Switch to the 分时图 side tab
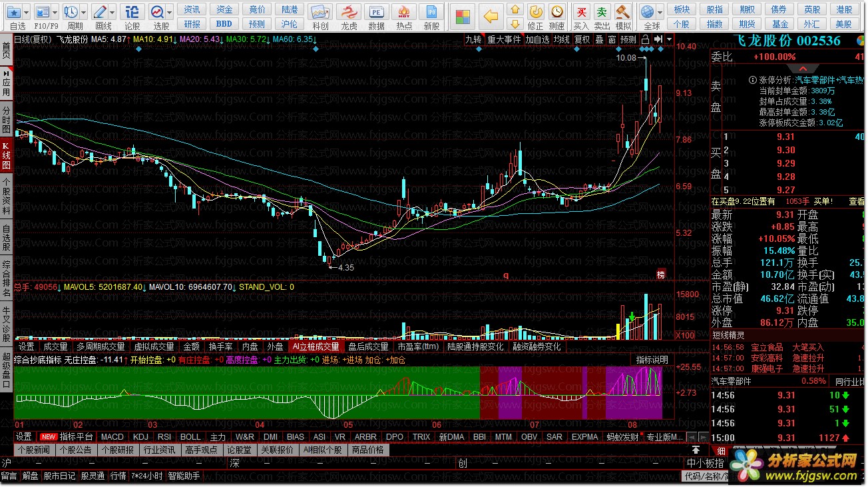Viewport: 868px width, 487px height. tap(6, 119)
